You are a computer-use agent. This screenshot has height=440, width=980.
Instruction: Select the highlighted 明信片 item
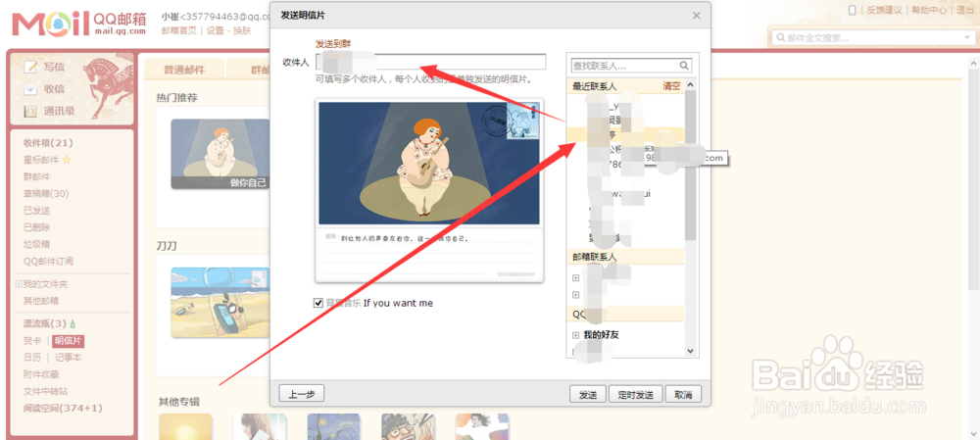pyautogui.click(x=69, y=341)
